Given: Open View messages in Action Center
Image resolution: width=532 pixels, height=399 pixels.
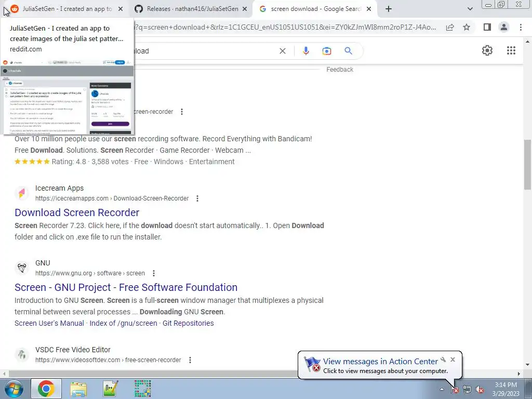Looking at the screenshot, I should coord(380,362).
